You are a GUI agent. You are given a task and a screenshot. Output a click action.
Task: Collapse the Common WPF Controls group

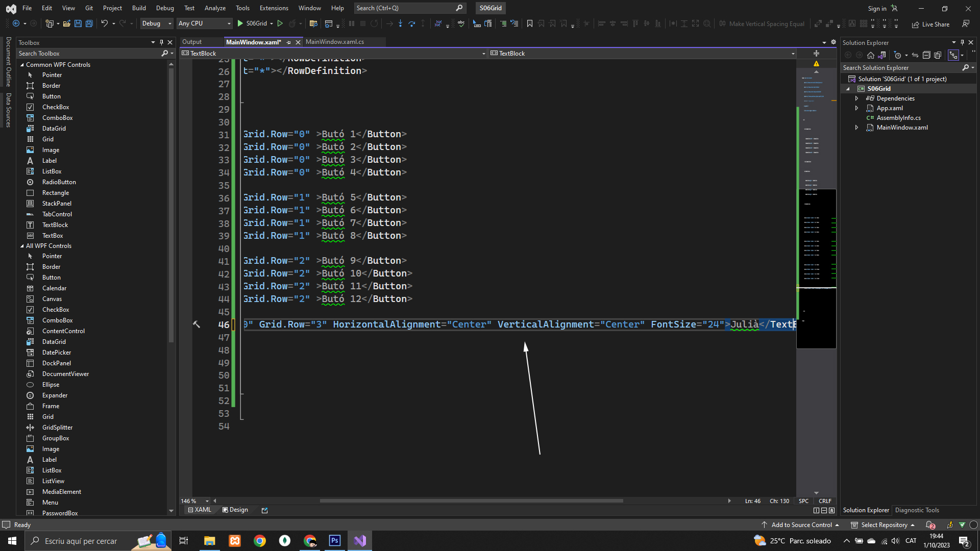point(22,65)
